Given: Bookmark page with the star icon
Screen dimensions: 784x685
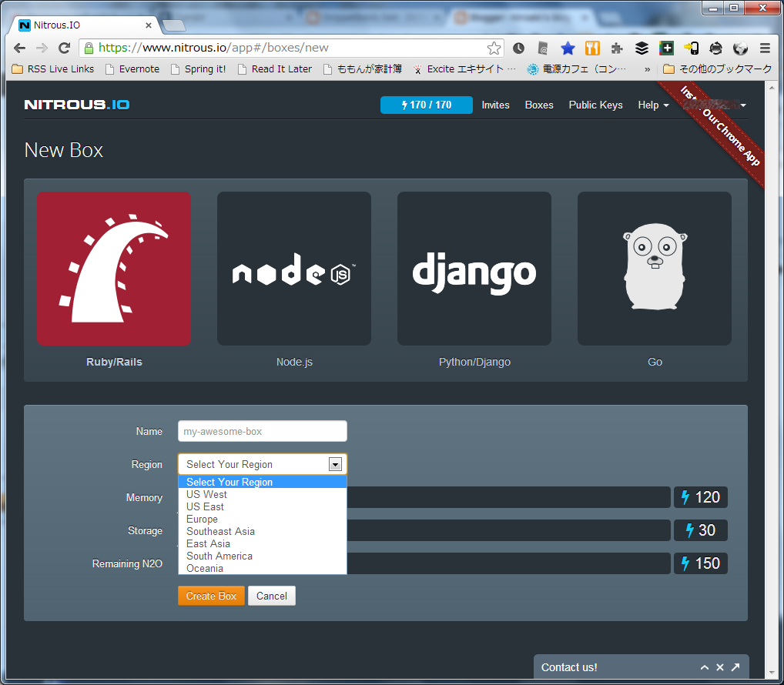Looking at the screenshot, I should pos(494,48).
